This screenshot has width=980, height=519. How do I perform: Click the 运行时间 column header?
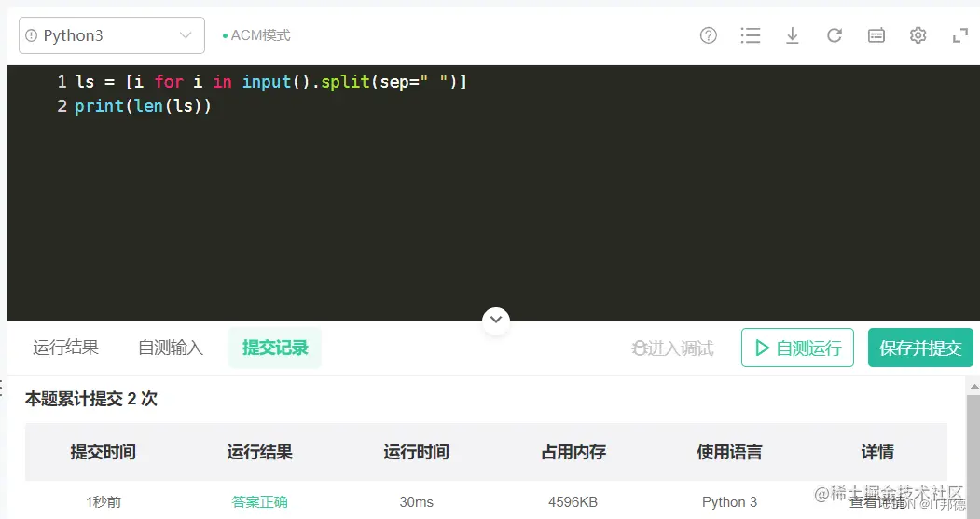click(416, 452)
